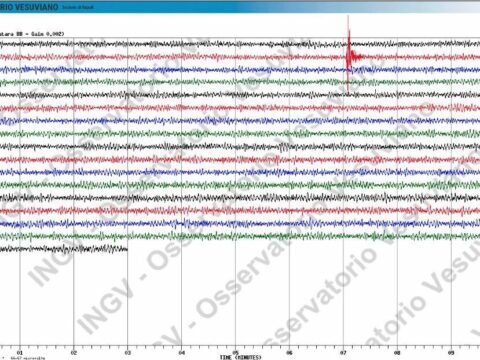Viewport: 480px width, 360px height.
Task: Click the bottom green trace line
Action: (x=240, y=236)
